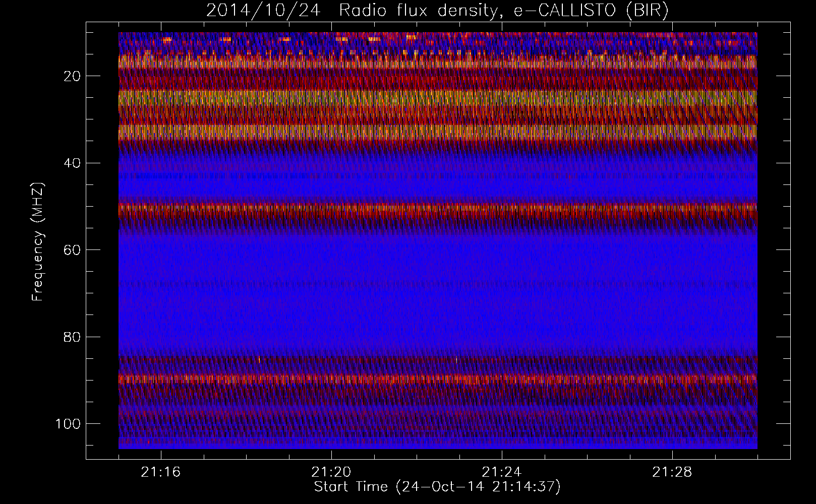Click the 'Frequency (MHZ)' axis label
Screen dimensions: 816x504
tap(38, 242)
